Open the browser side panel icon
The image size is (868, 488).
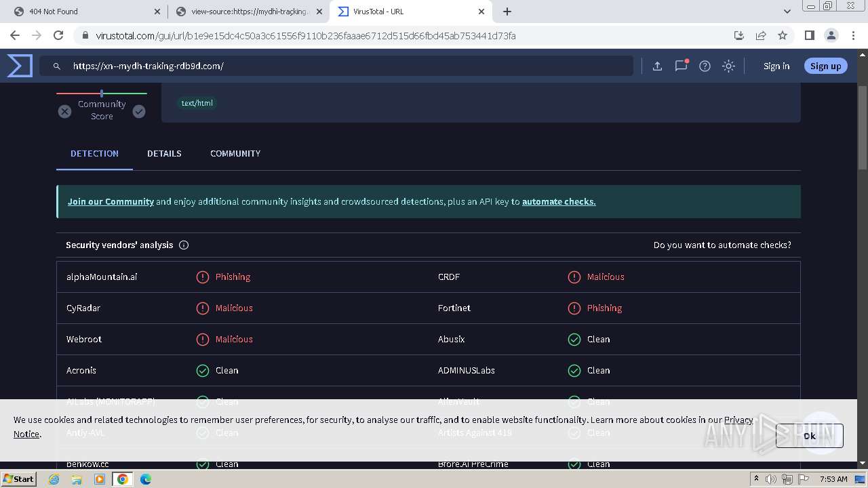809,35
